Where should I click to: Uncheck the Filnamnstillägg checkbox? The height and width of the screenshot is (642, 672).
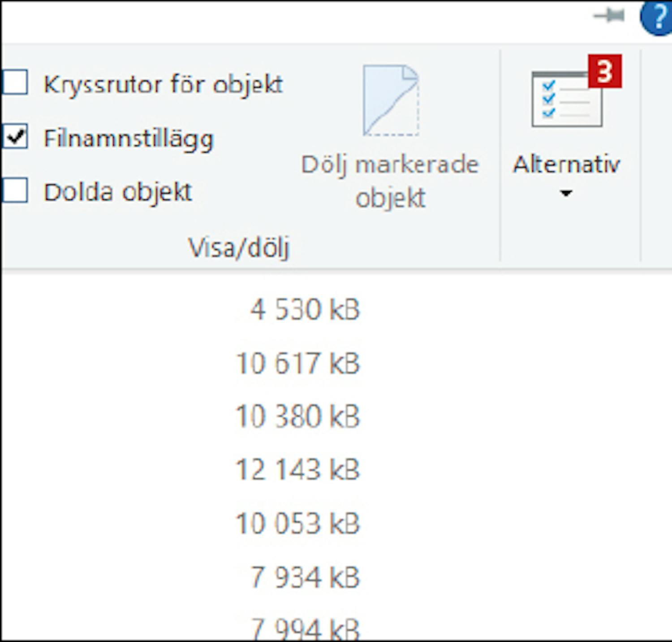point(15,136)
